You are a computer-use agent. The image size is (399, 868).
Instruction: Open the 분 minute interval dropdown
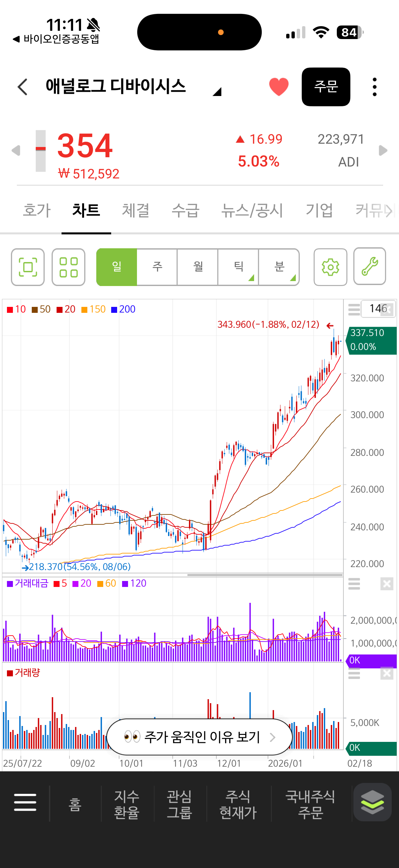coord(279,267)
